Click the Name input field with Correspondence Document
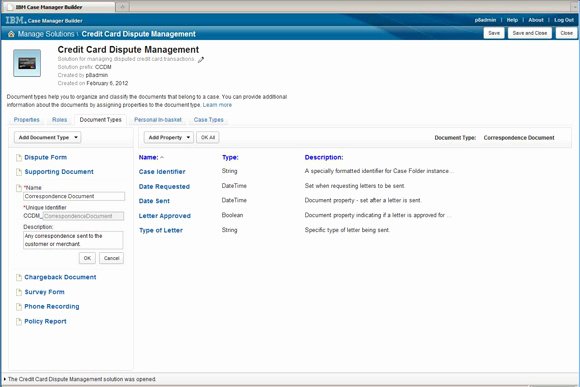The height and width of the screenshot is (387, 580). point(74,196)
